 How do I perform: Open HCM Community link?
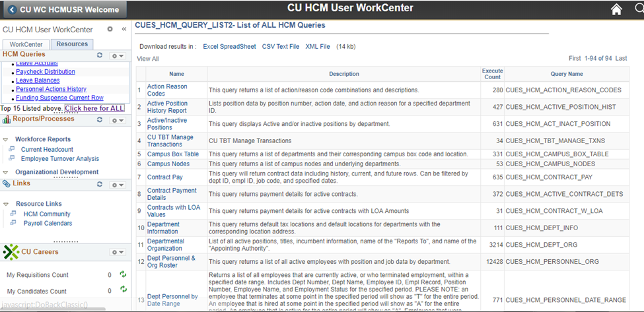pyautogui.click(x=47, y=214)
